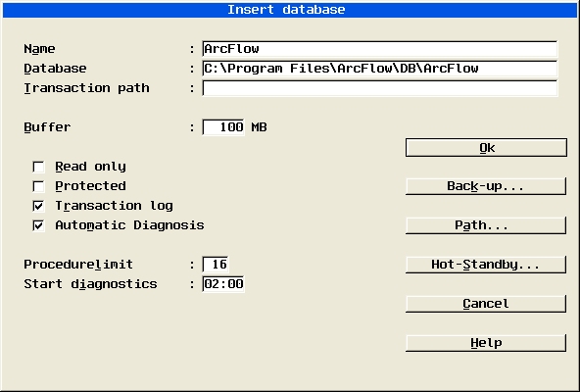Screen dimensions: 580x392
Task: Click the Database path input field
Action: tap(380, 69)
